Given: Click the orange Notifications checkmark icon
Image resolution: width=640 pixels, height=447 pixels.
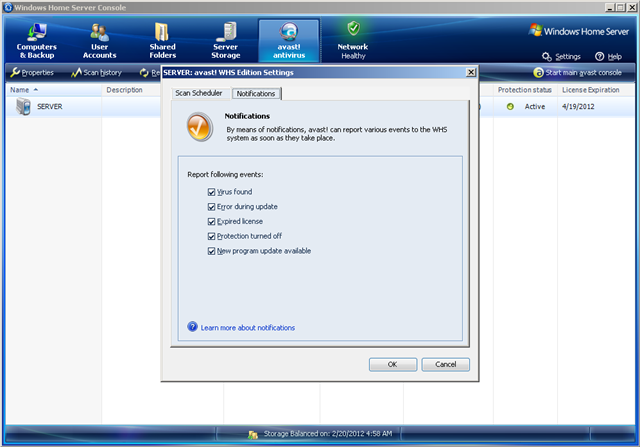Looking at the screenshot, I should pyautogui.click(x=200, y=127).
